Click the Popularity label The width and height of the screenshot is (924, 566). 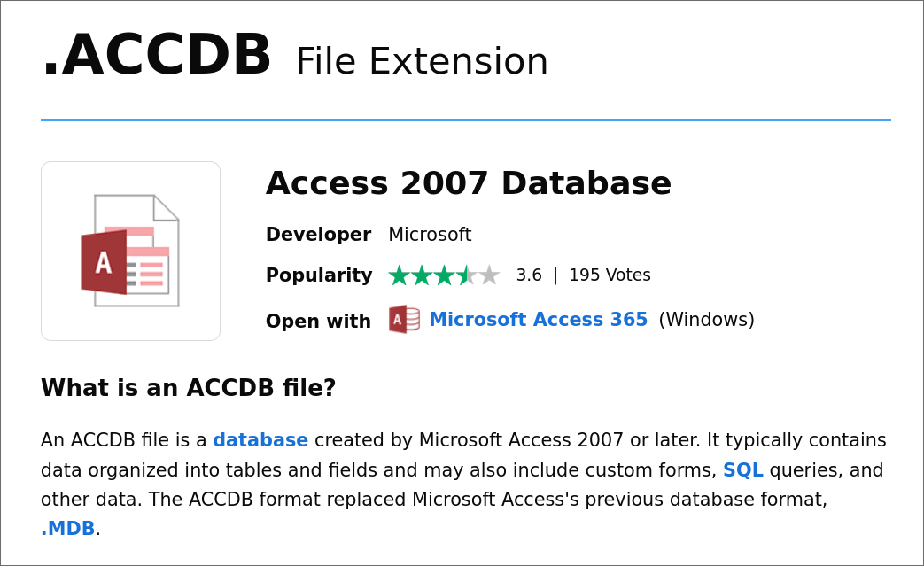coord(319,275)
